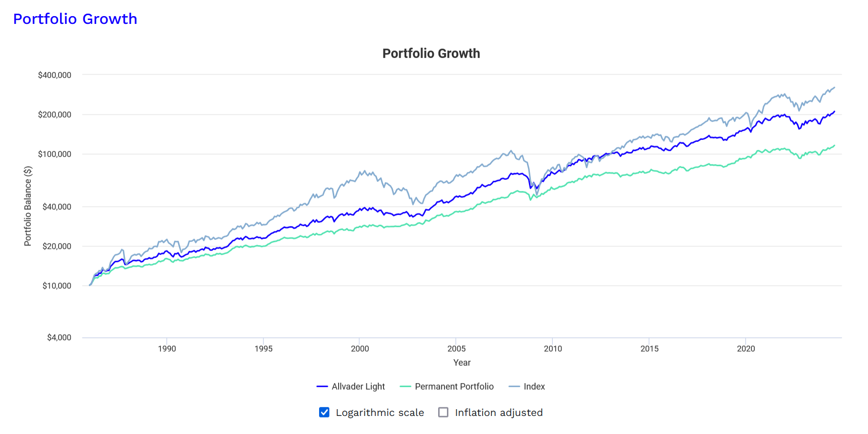
Task: Click the green Permanent Portfolio legend swatch
Action: [405, 387]
